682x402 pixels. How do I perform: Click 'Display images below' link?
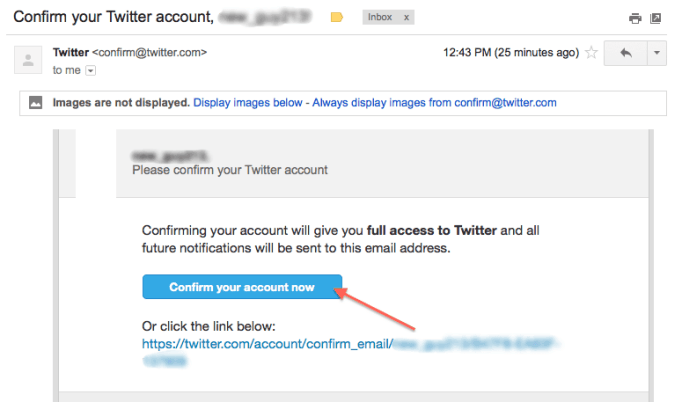point(247,103)
